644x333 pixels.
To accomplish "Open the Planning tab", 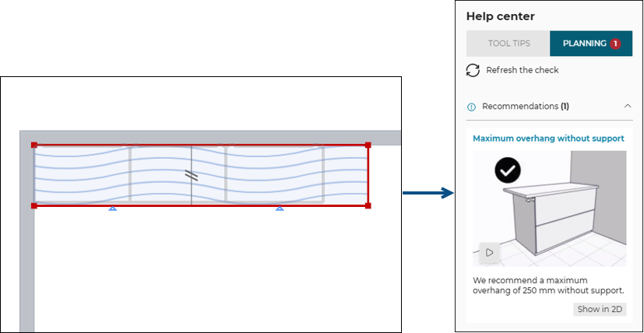I will [584, 44].
